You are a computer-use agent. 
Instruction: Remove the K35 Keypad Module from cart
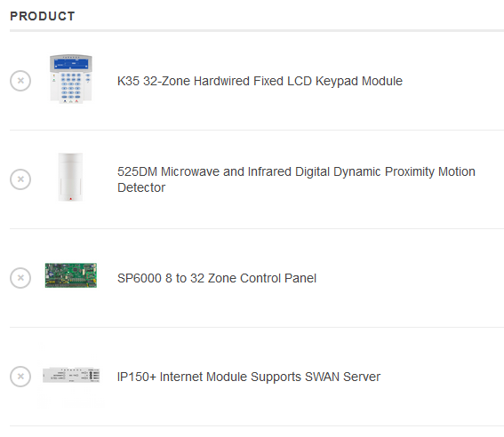20,81
